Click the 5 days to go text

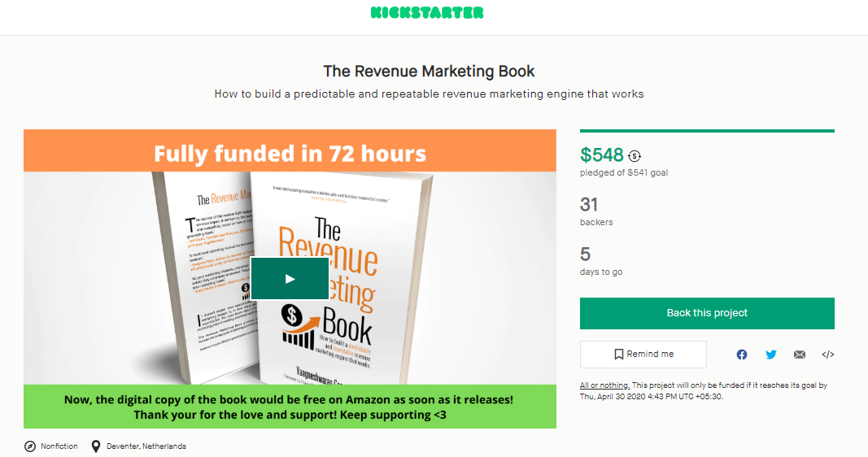[x=601, y=260]
